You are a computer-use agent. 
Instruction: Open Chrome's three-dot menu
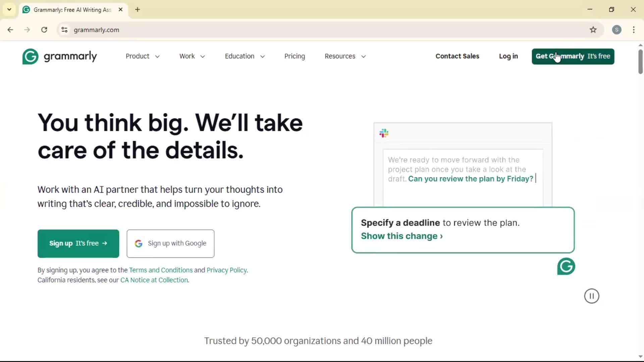pos(634,30)
